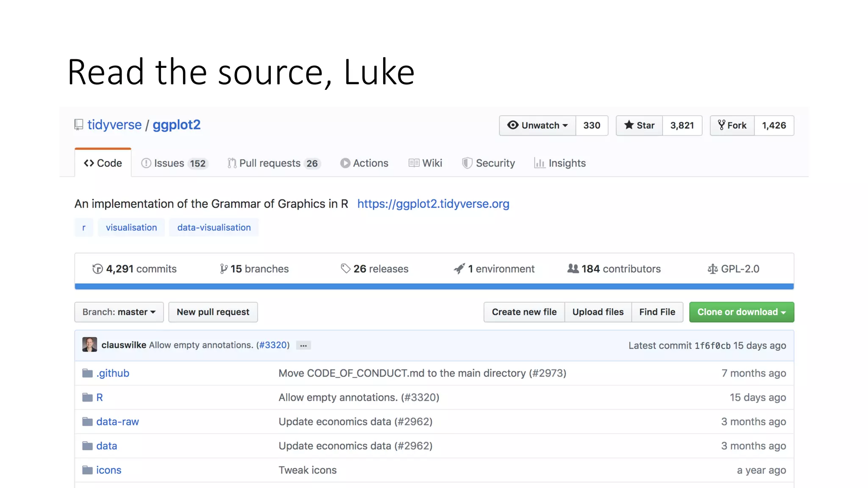868x488 pixels.
Task: Click the Insights graph icon
Action: tap(539, 163)
